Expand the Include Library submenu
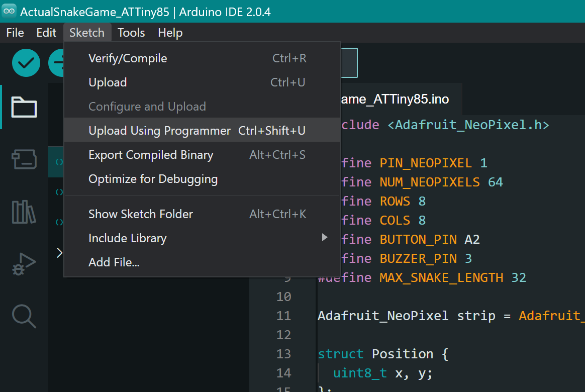Image resolution: width=585 pixels, height=392 pixels. (202, 238)
